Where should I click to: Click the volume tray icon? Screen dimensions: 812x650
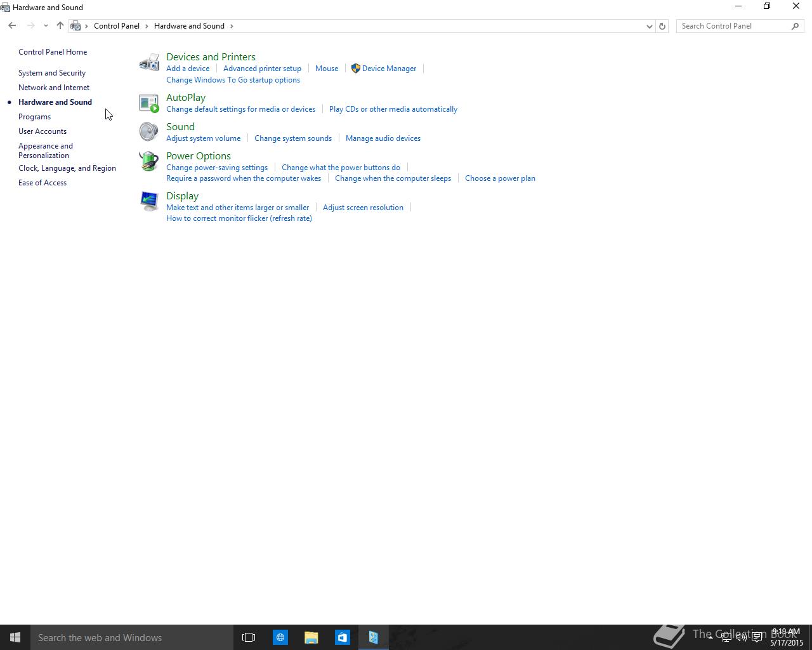tap(741, 637)
